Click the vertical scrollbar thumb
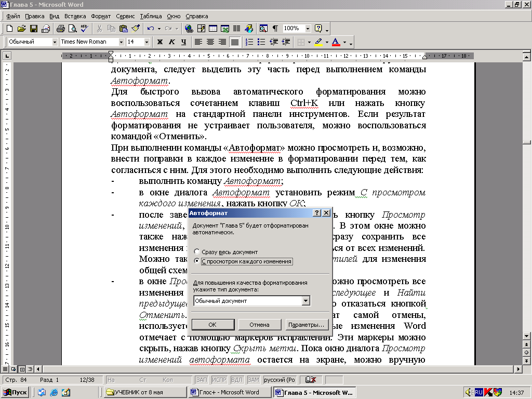Screen dimensions: 532x399 (x=527, y=142)
